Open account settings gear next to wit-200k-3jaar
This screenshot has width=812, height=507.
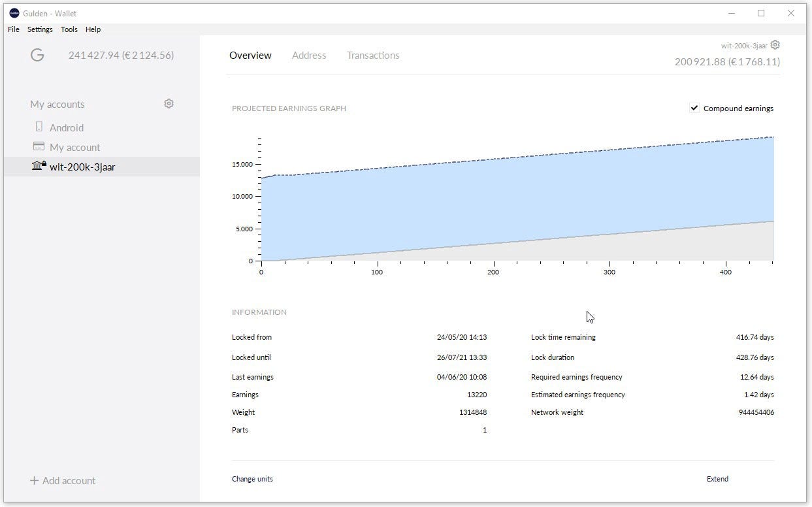click(x=775, y=44)
